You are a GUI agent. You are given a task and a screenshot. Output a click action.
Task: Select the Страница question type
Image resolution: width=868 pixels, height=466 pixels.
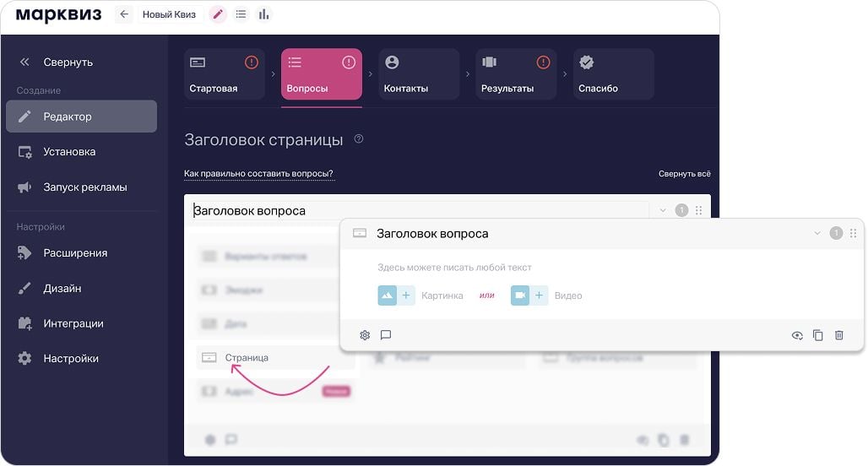[275, 358]
